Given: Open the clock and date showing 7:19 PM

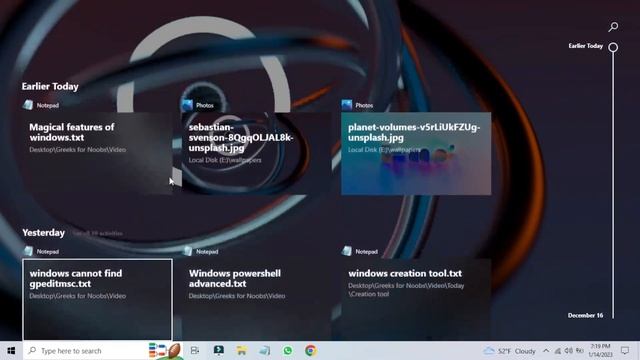Looking at the screenshot, I should coord(600,351).
